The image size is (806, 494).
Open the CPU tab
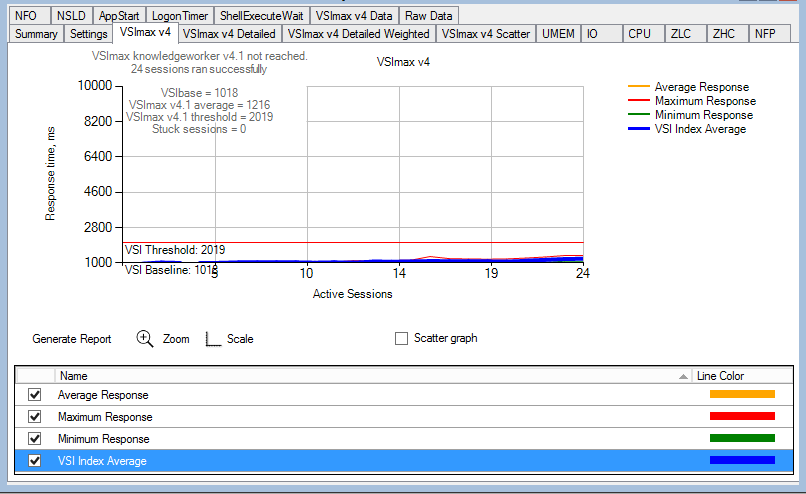[639, 34]
